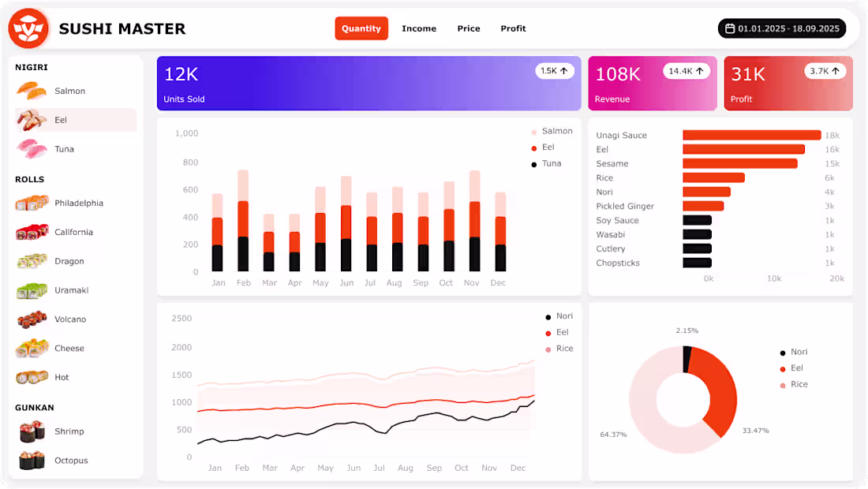The image size is (868, 489).
Task: Choose the Dragon roll icon
Action: (32, 261)
